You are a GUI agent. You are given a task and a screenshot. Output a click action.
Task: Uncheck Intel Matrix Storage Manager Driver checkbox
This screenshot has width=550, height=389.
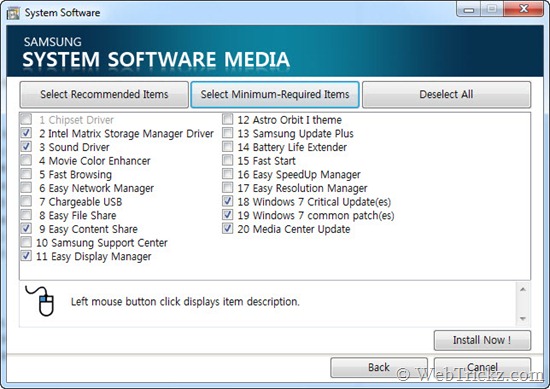pyautogui.click(x=26, y=133)
